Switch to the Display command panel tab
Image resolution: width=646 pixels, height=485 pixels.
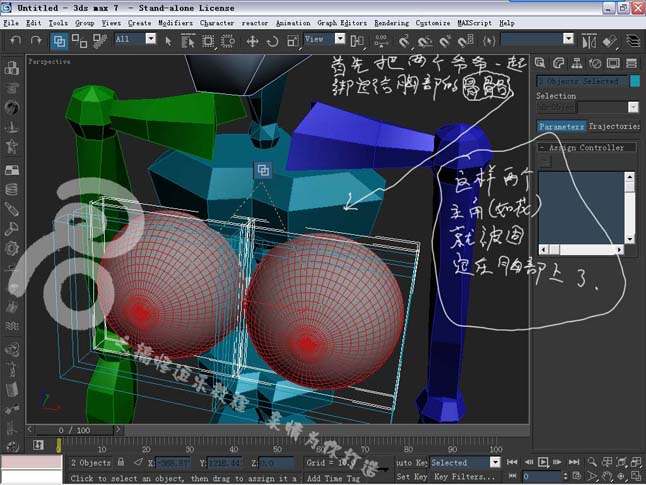[613, 63]
